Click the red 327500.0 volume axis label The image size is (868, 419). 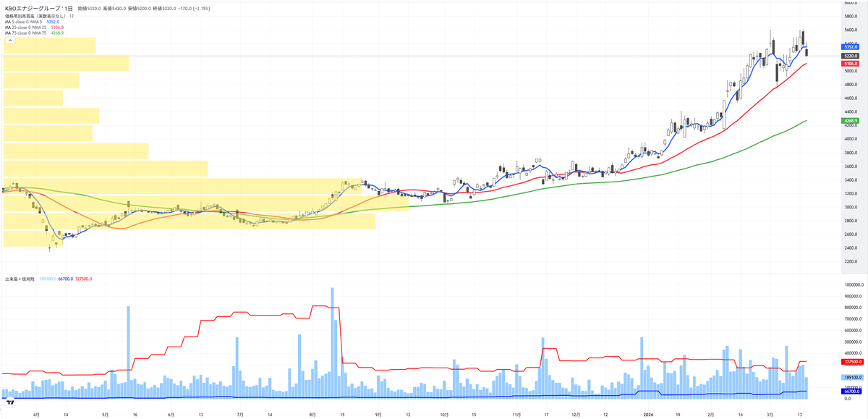click(851, 361)
